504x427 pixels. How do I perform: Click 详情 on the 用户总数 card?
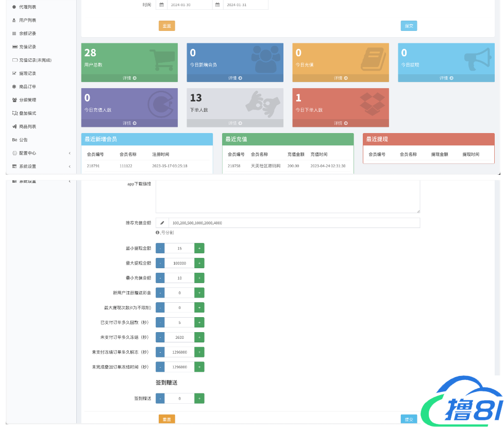pos(129,78)
